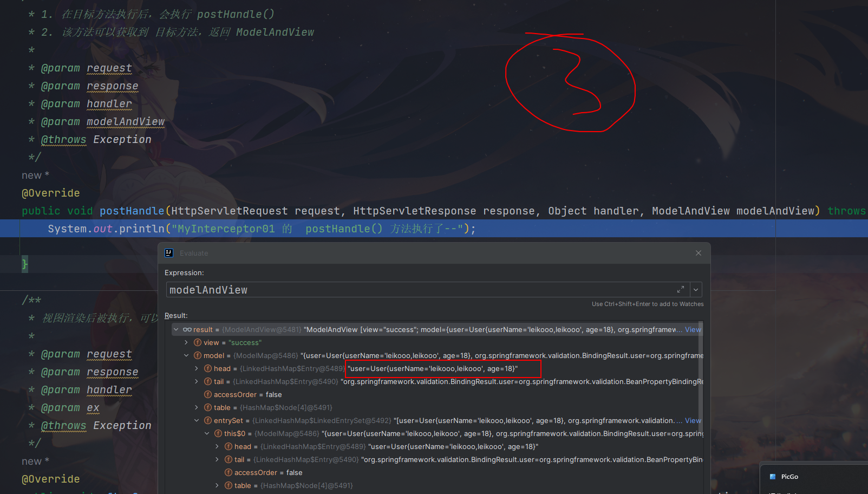The height and width of the screenshot is (494, 868).
Task: Click the @param modelAndView doc tag
Action: pyautogui.click(x=103, y=121)
